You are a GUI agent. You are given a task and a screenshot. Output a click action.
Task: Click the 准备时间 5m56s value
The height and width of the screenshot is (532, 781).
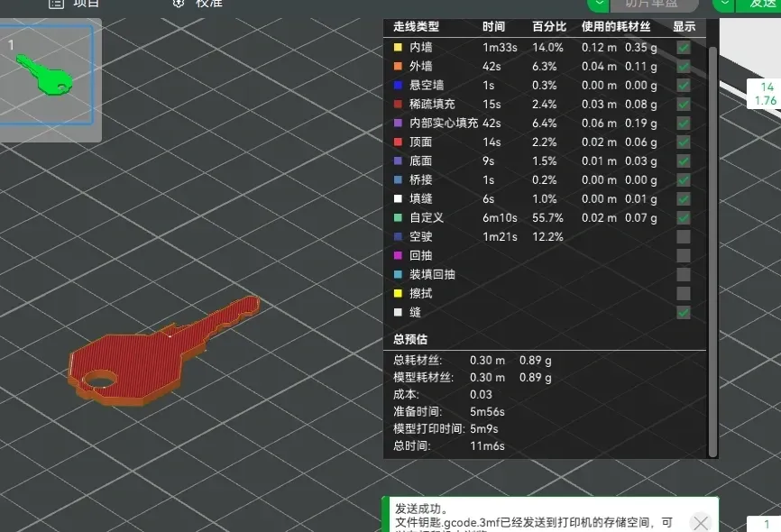coord(487,411)
